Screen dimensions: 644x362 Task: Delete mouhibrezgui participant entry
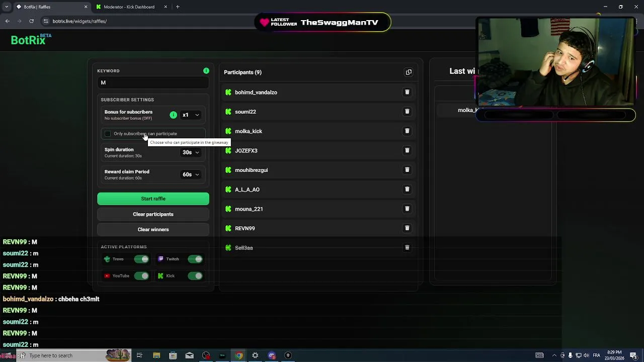pyautogui.click(x=407, y=170)
